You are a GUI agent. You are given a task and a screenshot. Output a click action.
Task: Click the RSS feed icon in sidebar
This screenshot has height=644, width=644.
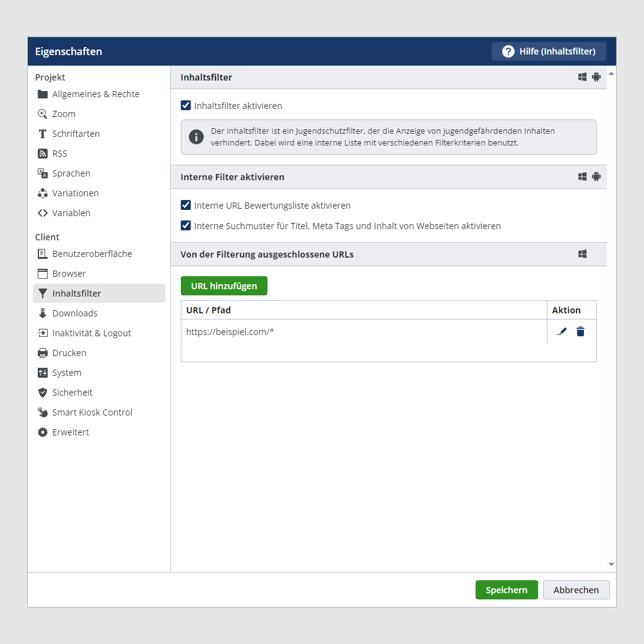pyautogui.click(x=43, y=154)
